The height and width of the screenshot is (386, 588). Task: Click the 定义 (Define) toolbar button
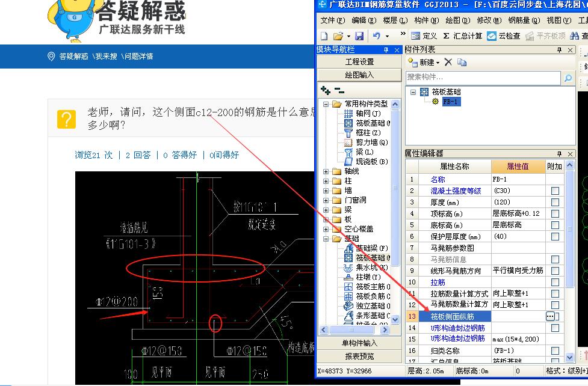point(424,36)
